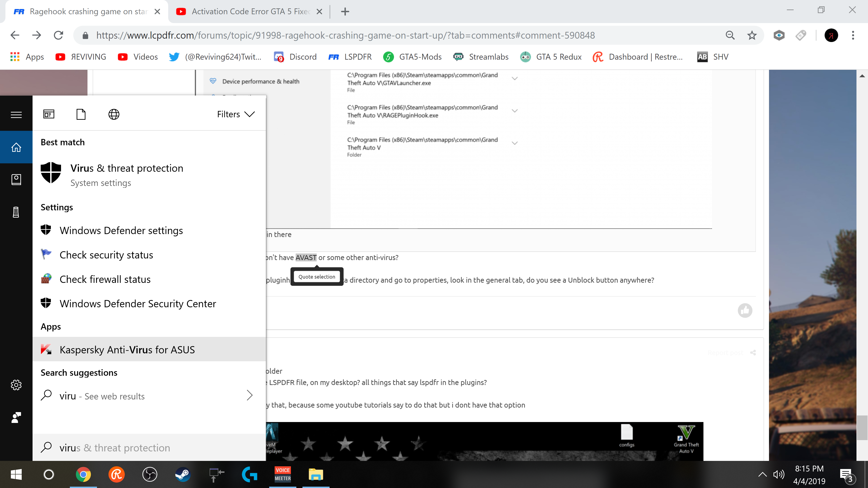Bookmark this page with star icon
This screenshot has width=868, height=488.
[x=752, y=35]
